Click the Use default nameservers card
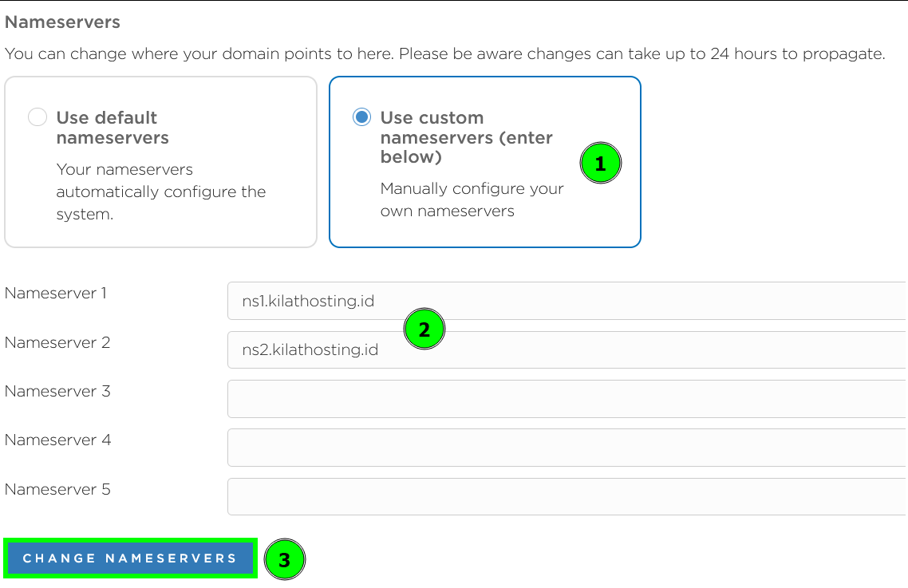 pos(160,161)
